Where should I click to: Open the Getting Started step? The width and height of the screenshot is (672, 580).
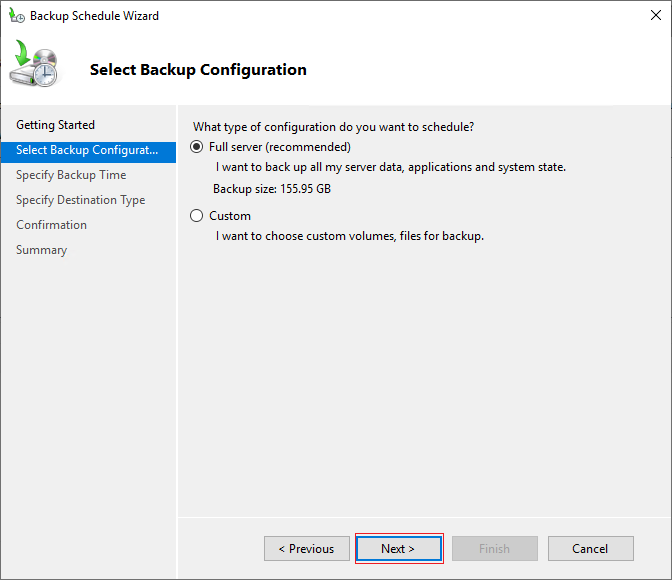pos(55,125)
